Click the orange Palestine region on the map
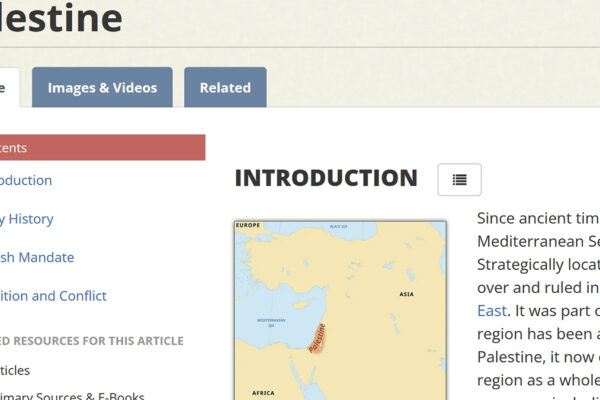Image resolution: width=600 pixels, height=400 pixels. (317, 338)
